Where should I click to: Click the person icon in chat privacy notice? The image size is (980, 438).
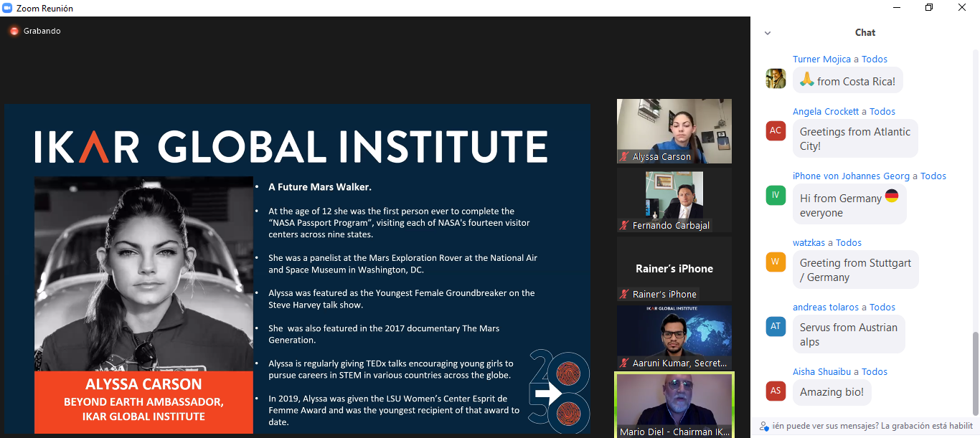(765, 427)
